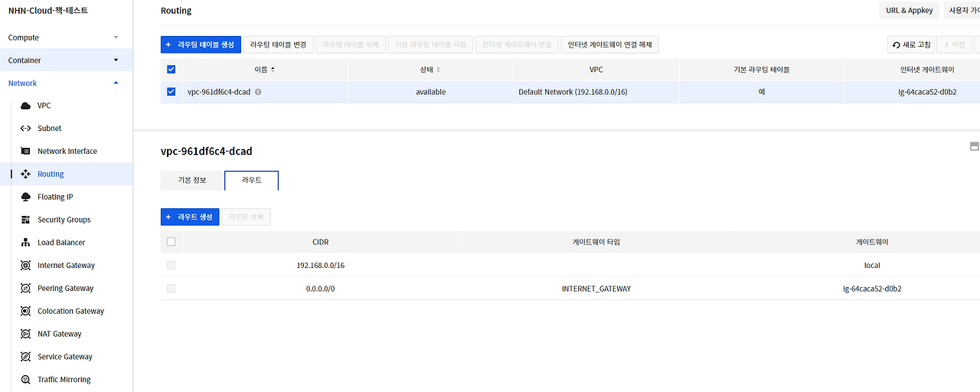Open the Security Groups menu item
The image size is (980, 392).
[64, 220]
